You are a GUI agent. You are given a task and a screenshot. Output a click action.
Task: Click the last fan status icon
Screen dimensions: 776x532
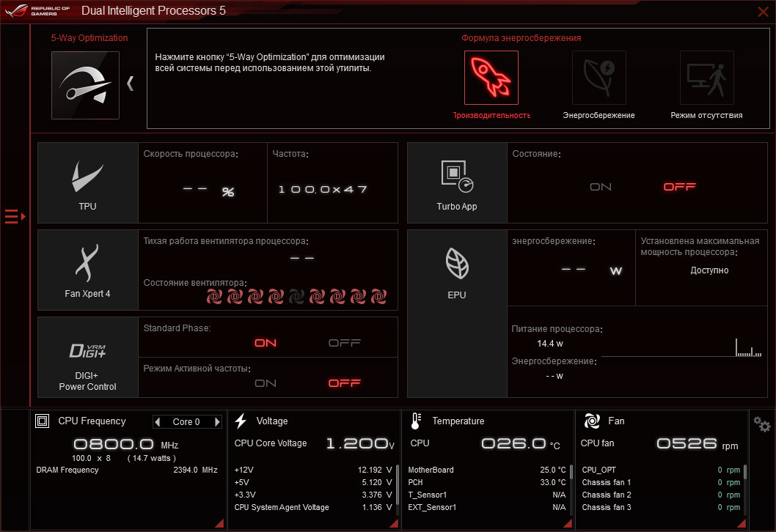click(x=378, y=297)
